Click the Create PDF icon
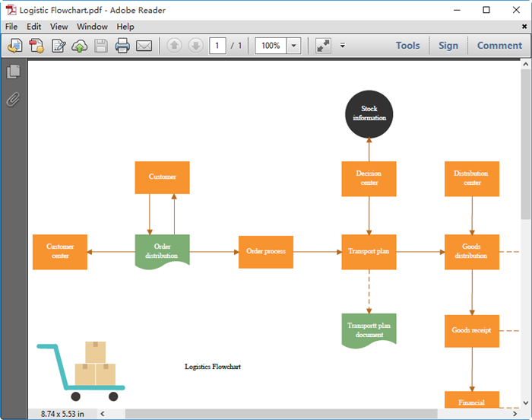Screen dimensions: 532x420 click(x=36, y=46)
